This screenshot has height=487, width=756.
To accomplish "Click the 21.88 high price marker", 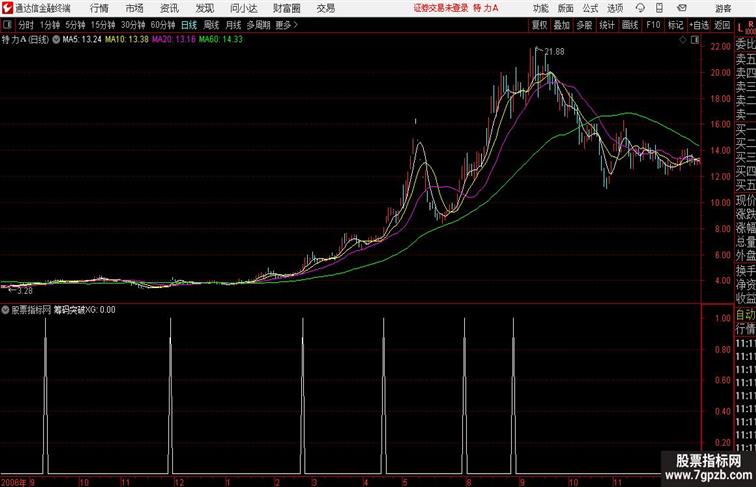I will [554, 52].
